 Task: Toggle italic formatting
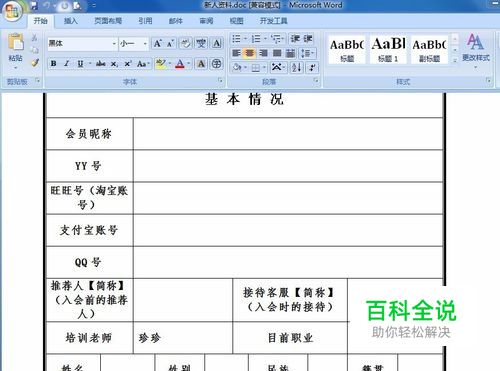click(66, 64)
